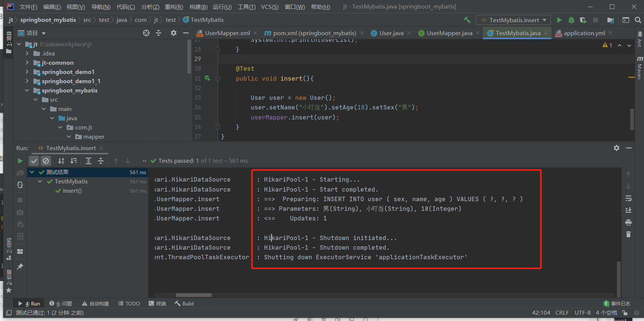This screenshot has height=321, width=644.
Task: Run with coverage icon in toolbar
Action: click(x=583, y=20)
